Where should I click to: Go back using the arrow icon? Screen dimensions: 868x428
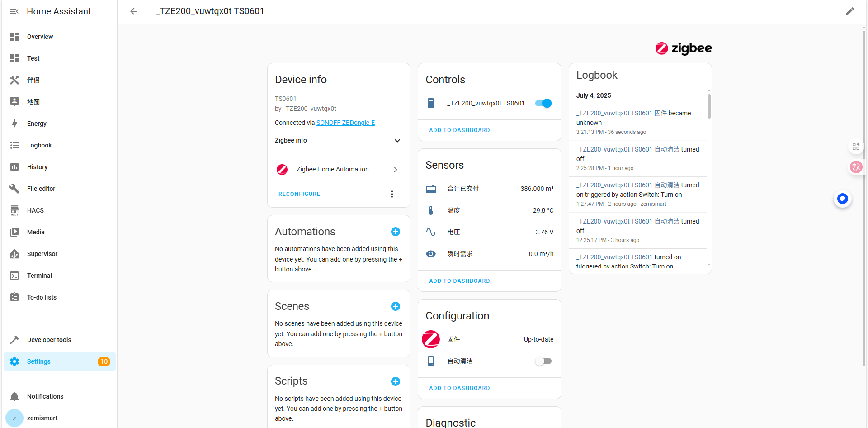(134, 11)
